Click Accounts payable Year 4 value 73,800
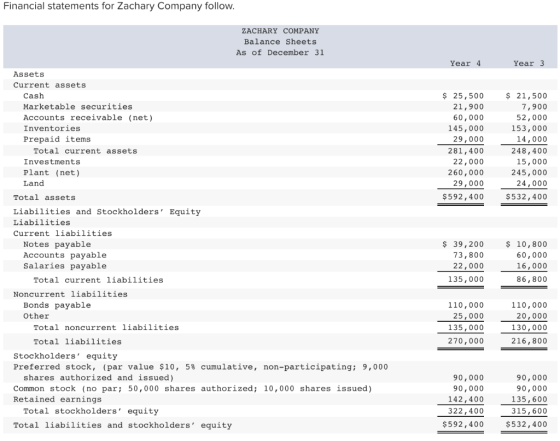 469,255
